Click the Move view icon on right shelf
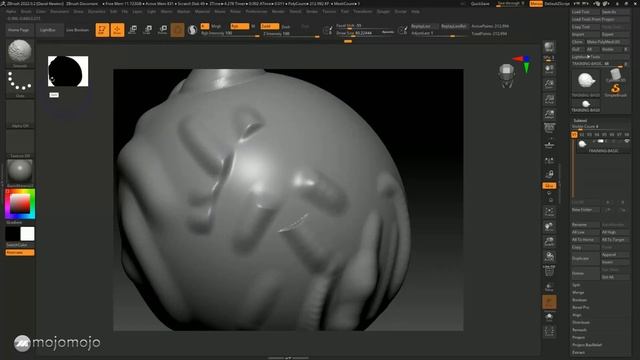This screenshot has width=640, height=360. tap(549, 227)
